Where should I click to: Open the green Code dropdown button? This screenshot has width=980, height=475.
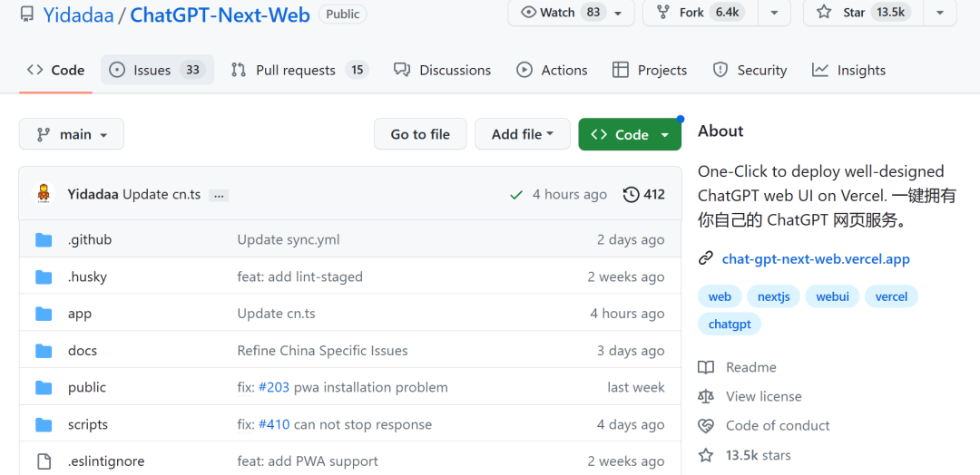[x=630, y=134]
